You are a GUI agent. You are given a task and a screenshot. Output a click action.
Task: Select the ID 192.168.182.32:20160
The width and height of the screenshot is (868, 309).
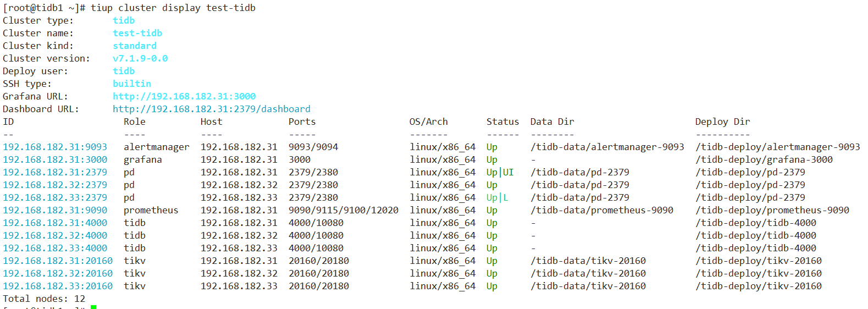click(x=58, y=274)
